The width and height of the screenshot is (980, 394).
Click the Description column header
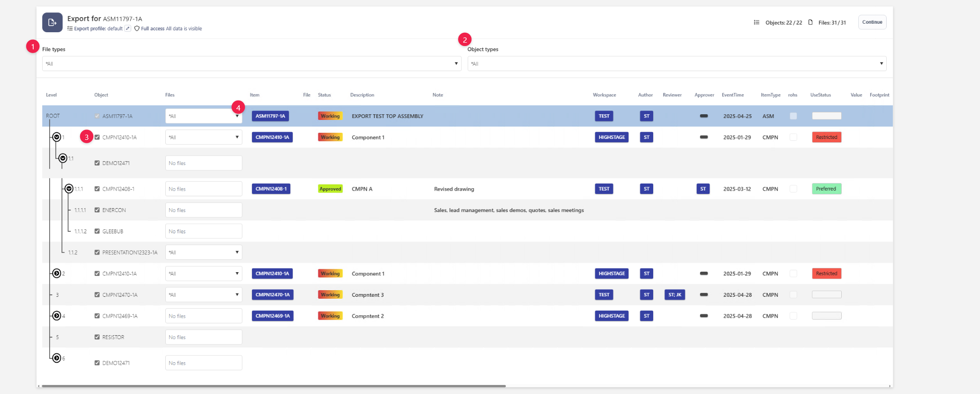click(x=362, y=95)
